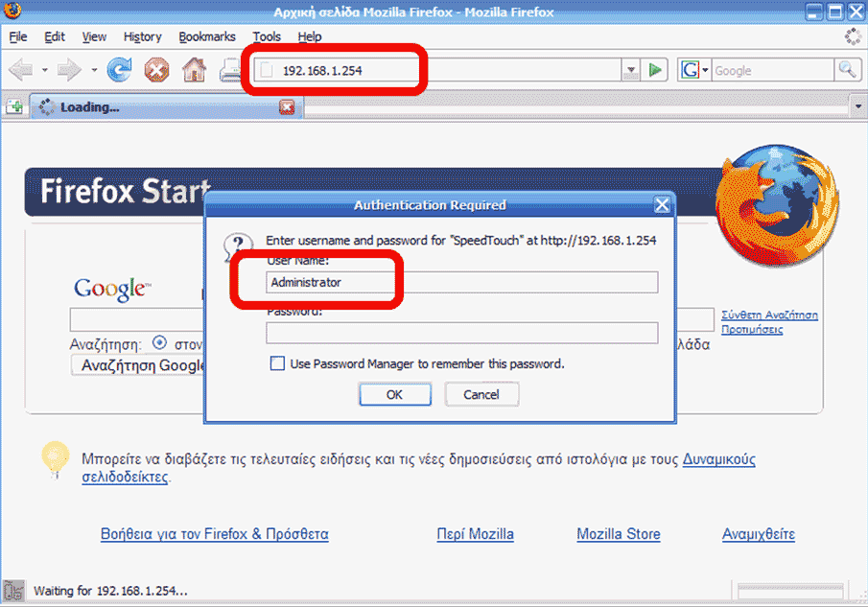Click the status bar progress area
The image size is (868, 607).
788,591
